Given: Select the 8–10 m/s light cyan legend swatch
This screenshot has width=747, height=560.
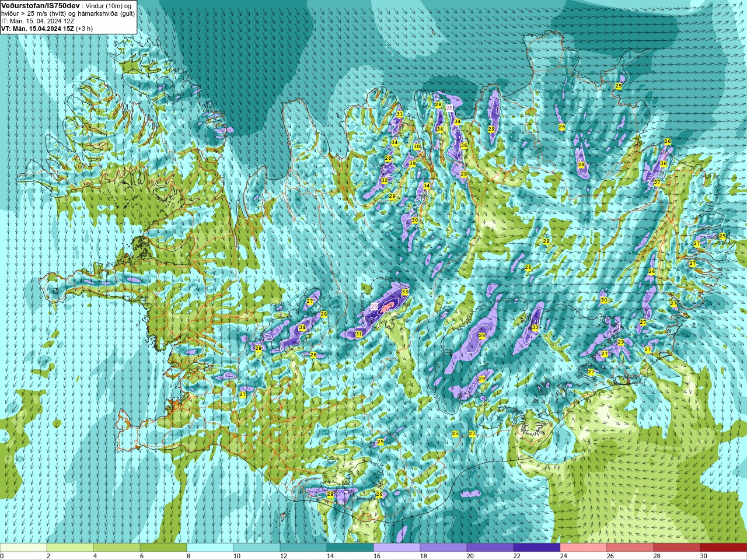Looking at the screenshot, I should [210, 548].
